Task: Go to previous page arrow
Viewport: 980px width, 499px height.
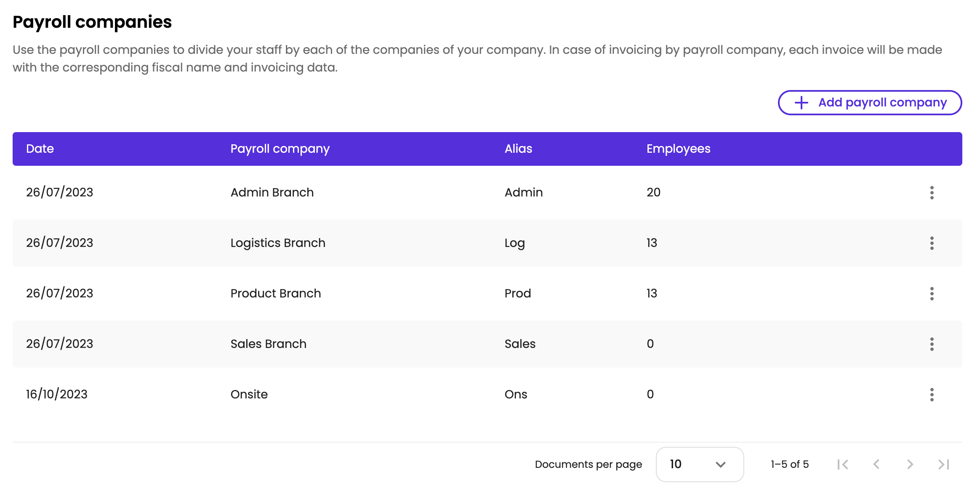Action: (x=876, y=464)
